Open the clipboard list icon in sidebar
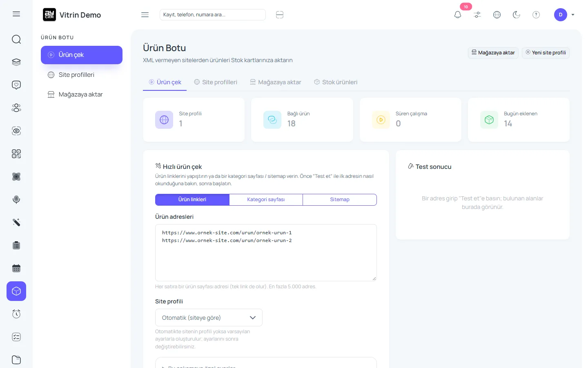This screenshot has height=368, width=588. click(x=16, y=245)
